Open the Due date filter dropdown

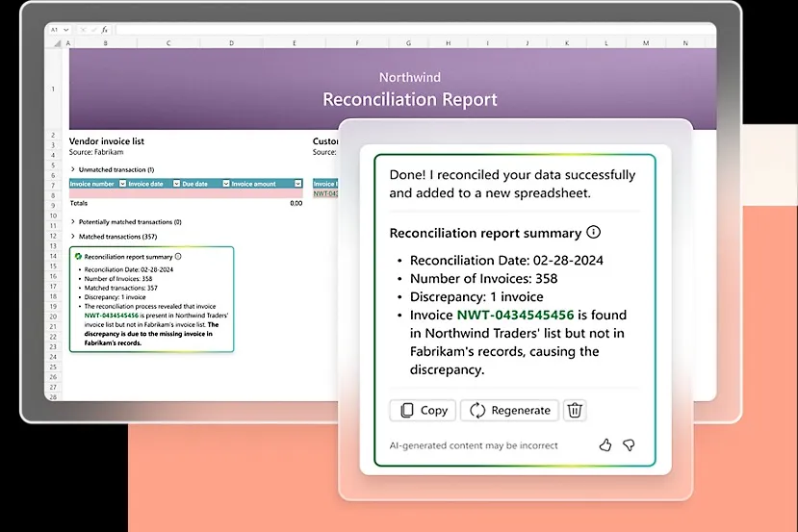[224, 184]
